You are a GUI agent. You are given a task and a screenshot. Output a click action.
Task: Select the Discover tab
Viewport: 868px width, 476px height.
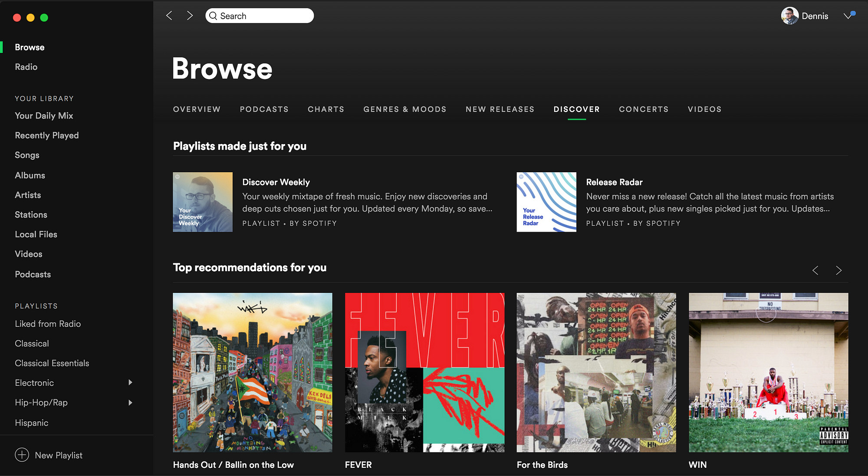577,109
